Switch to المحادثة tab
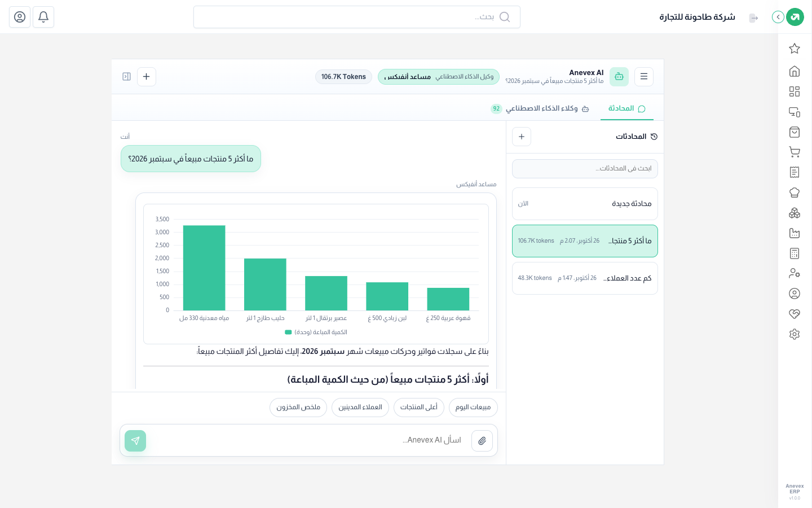The width and height of the screenshot is (812, 508). pos(627,108)
